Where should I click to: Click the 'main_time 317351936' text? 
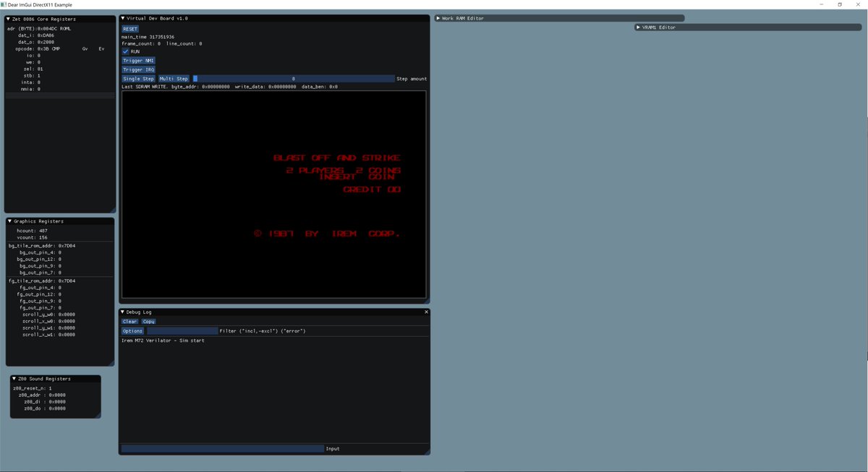[148, 37]
